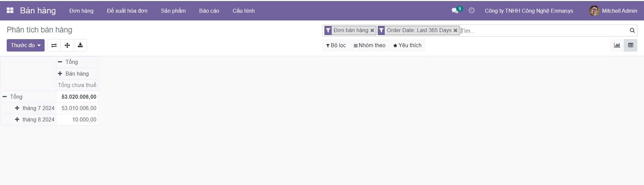Click the search magnifier icon
The width and height of the screenshot is (644, 185).
(x=632, y=30)
